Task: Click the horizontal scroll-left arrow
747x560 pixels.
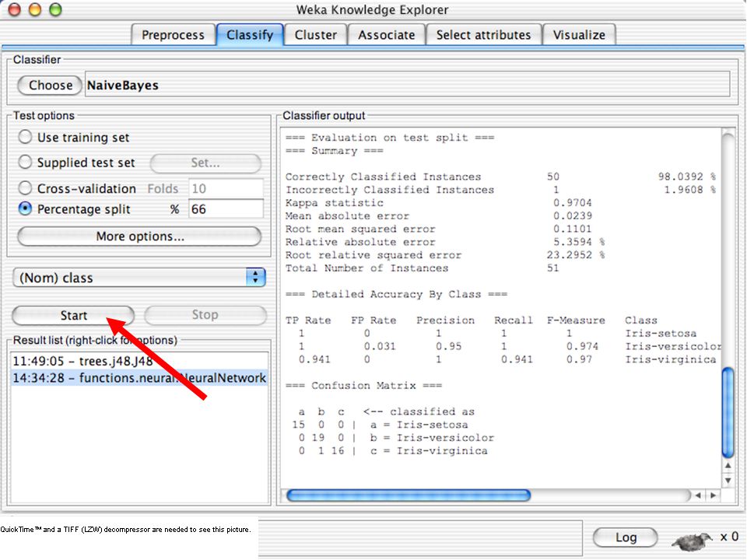Action: point(698,495)
